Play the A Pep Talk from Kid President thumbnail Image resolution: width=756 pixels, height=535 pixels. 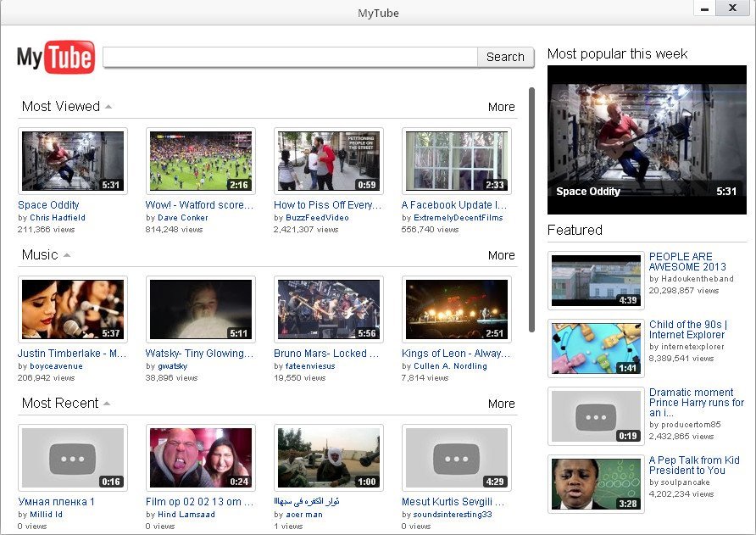pos(596,483)
